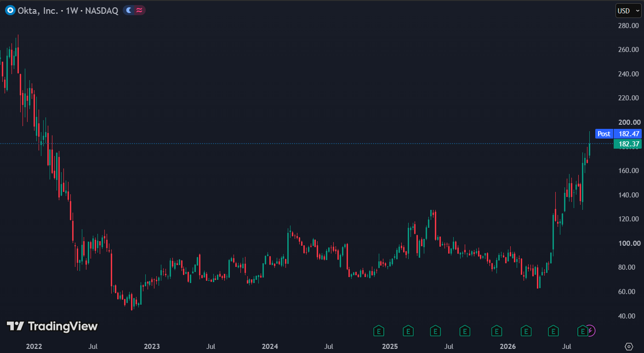Click the Jul label after 2026
Screen dimensions: 644x353
[x=567, y=346]
